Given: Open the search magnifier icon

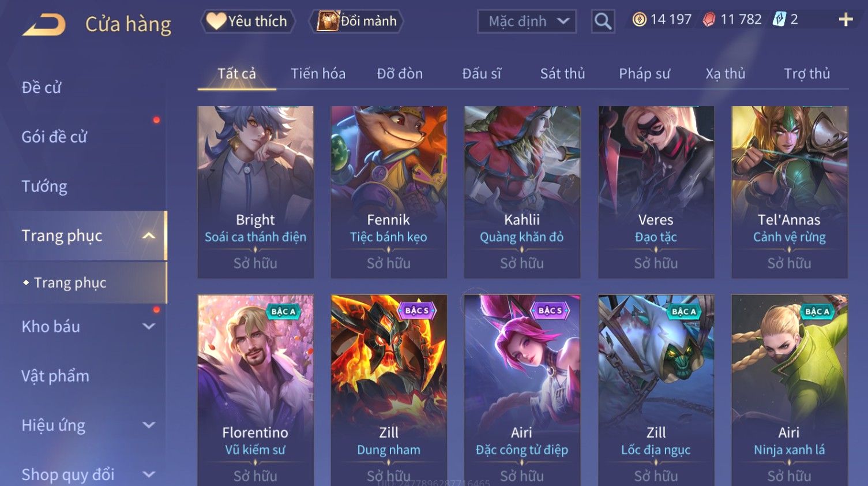Looking at the screenshot, I should point(603,21).
